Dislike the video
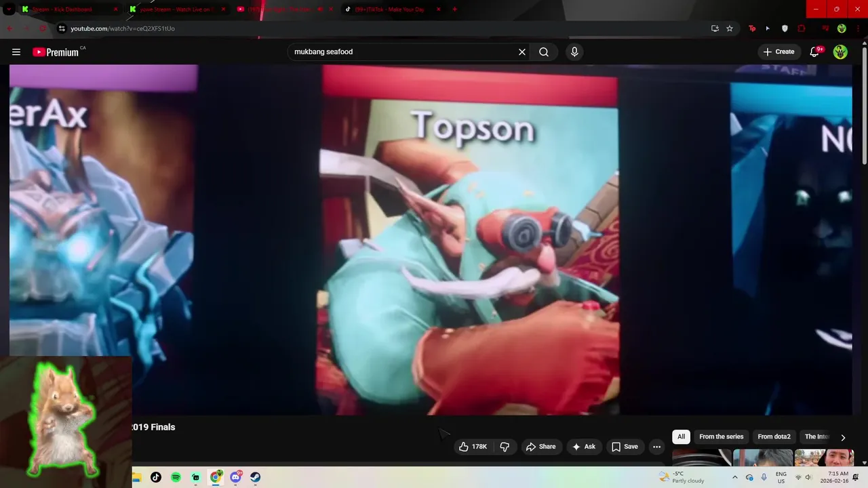This screenshot has height=488, width=868. [x=505, y=447]
